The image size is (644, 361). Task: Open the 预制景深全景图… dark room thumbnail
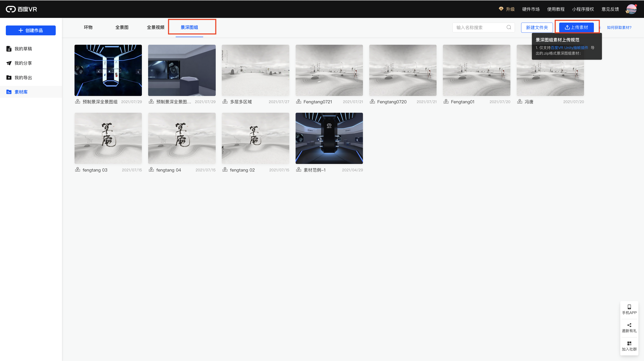coord(182,70)
